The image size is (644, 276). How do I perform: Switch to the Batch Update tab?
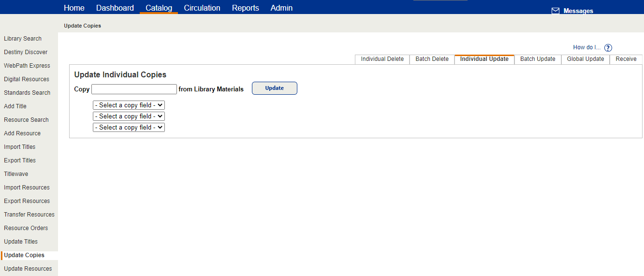pos(538,59)
